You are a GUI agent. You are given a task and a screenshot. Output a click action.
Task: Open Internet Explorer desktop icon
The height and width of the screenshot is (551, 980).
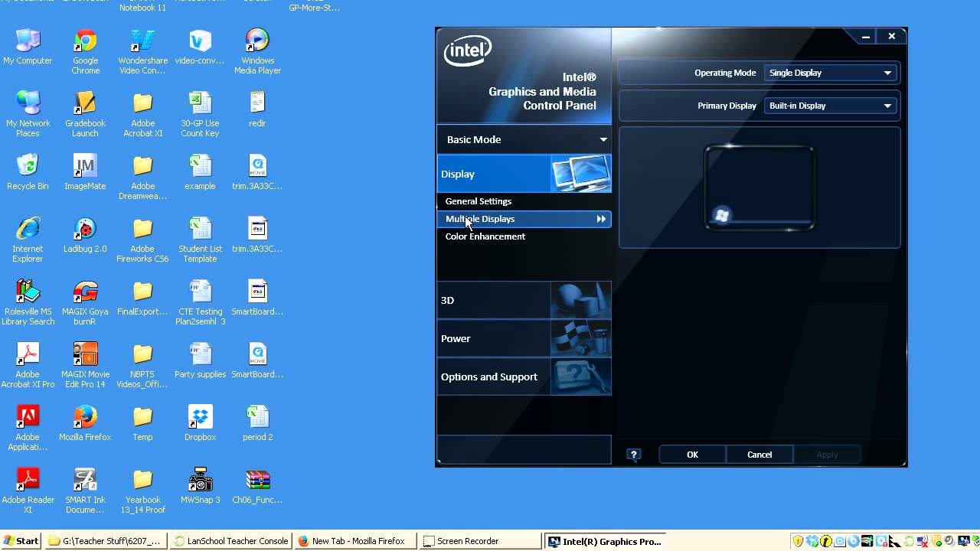(x=28, y=240)
